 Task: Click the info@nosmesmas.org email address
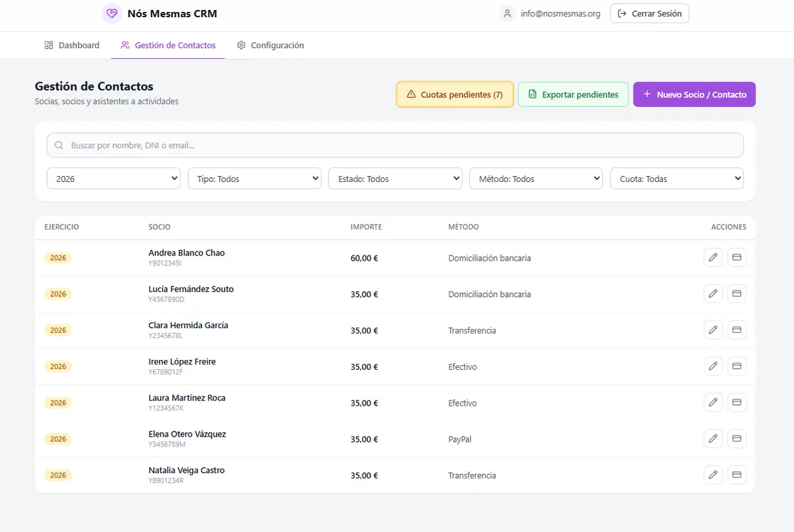click(560, 13)
